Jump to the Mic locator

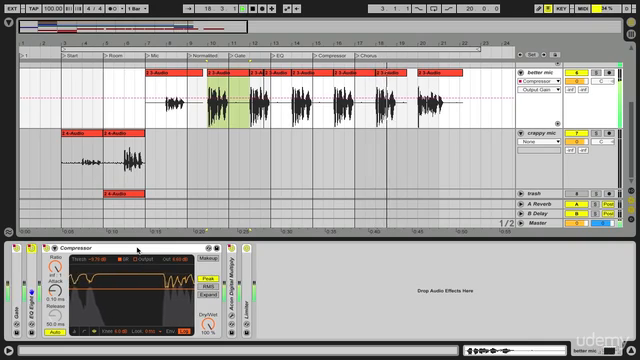point(153,56)
